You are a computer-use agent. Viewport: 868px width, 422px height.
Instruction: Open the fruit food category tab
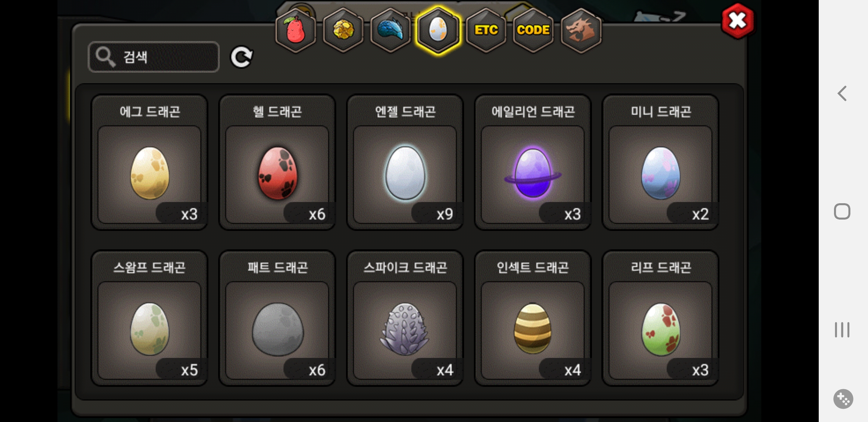point(296,30)
